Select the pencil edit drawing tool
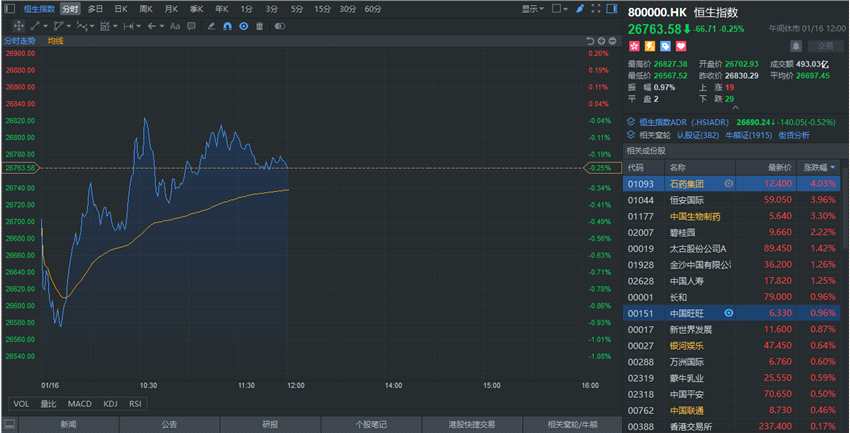Viewport: 850px width, 433px height. coord(212,26)
